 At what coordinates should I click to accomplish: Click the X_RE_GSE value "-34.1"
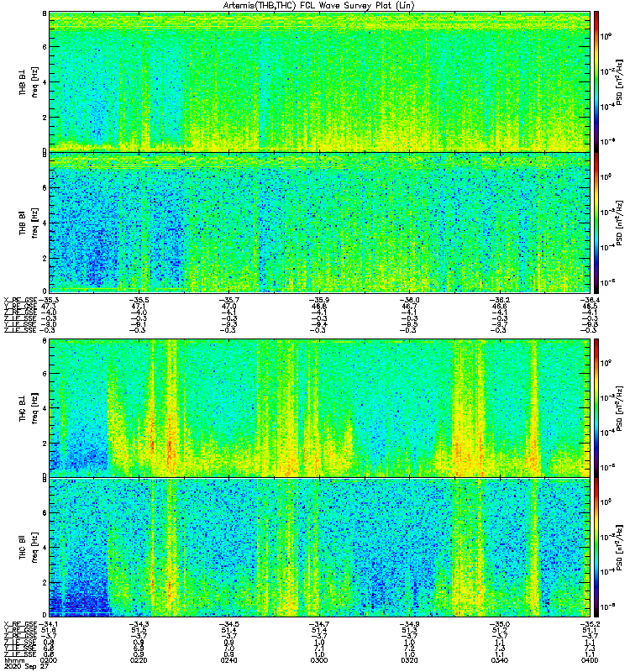coord(48,624)
